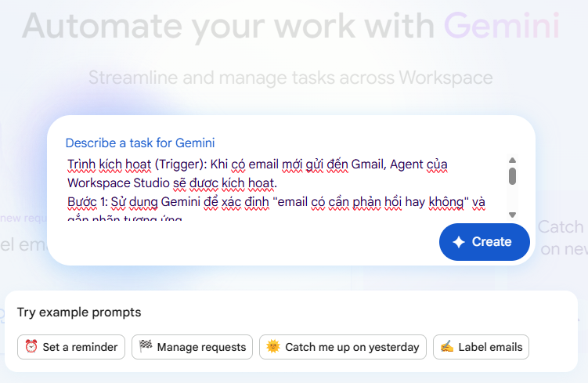Click the sun icon on Catch me up chip

(x=273, y=347)
